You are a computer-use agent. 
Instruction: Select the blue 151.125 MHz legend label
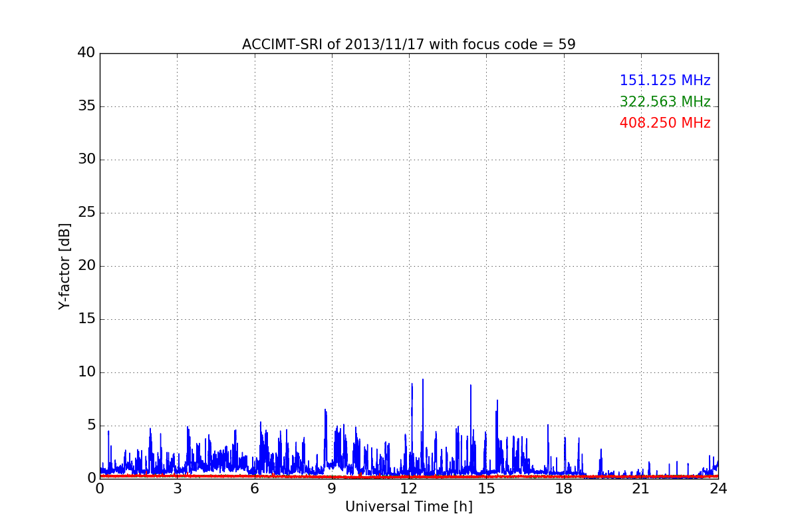(665, 80)
